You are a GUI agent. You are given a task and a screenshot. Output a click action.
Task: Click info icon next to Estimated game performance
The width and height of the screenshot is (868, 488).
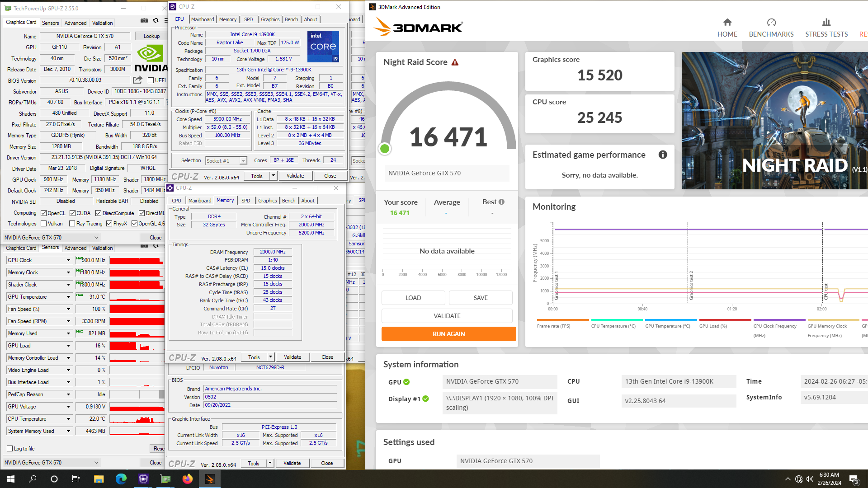pyautogui.click(x=663, y=155)
